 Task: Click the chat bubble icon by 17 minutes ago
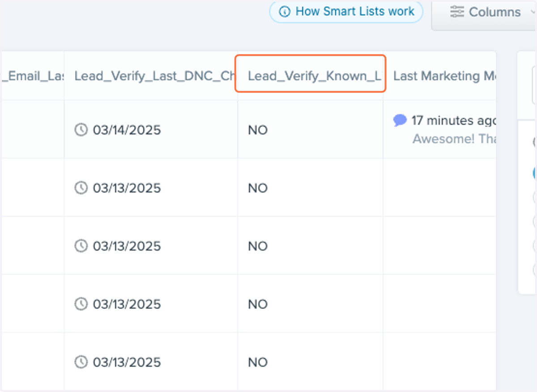tap(400, 120)
